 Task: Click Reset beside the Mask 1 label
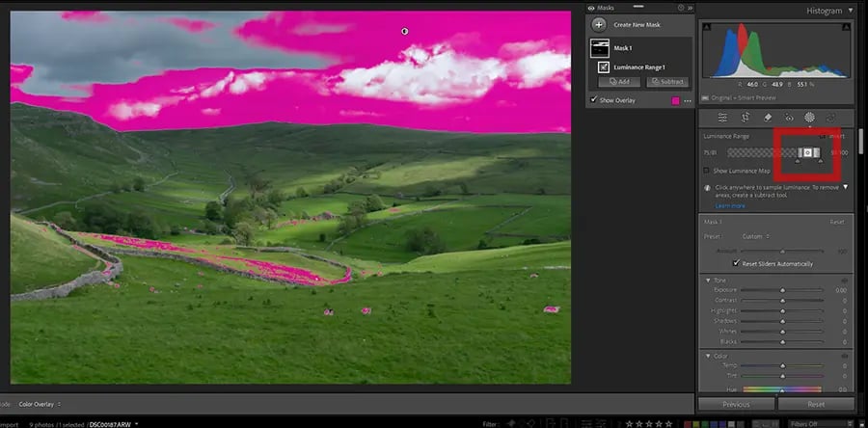click(837, 223)
